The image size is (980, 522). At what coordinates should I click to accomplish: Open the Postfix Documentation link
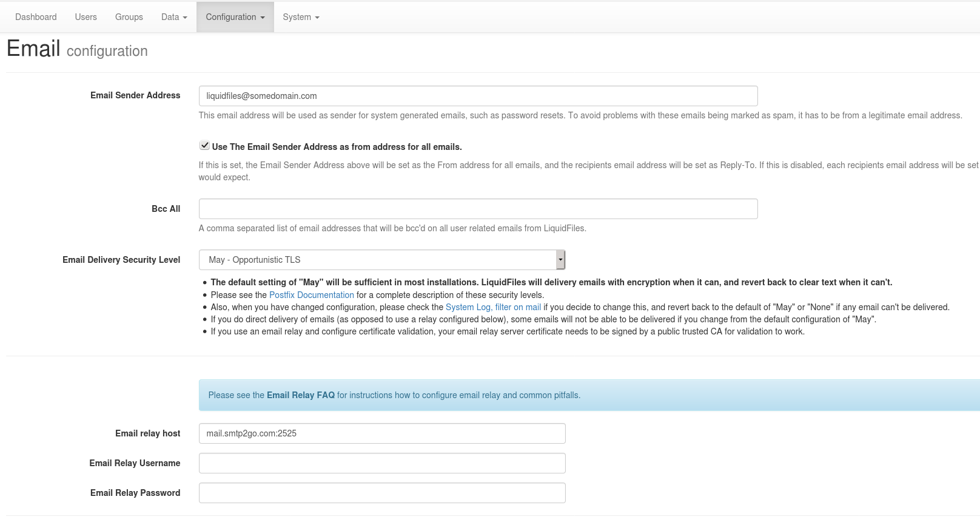click(x=311, y=295)
